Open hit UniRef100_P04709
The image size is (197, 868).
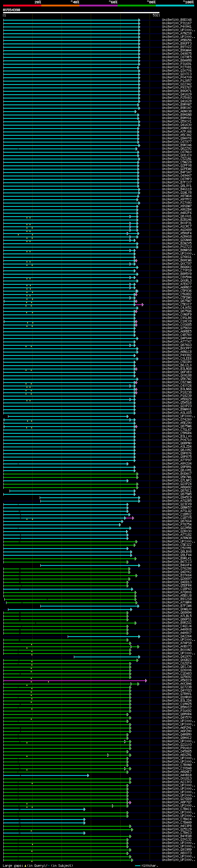click(177, 78)
